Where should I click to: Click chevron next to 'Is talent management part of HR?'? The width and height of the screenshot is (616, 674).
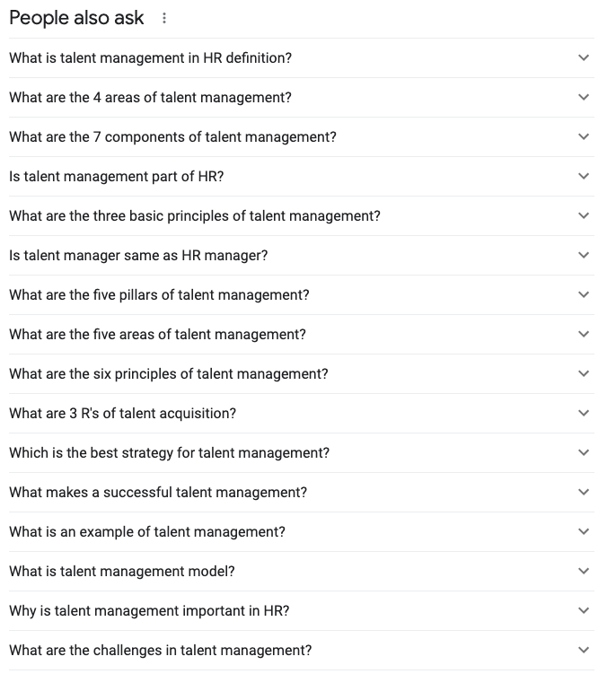coord(584,177)
